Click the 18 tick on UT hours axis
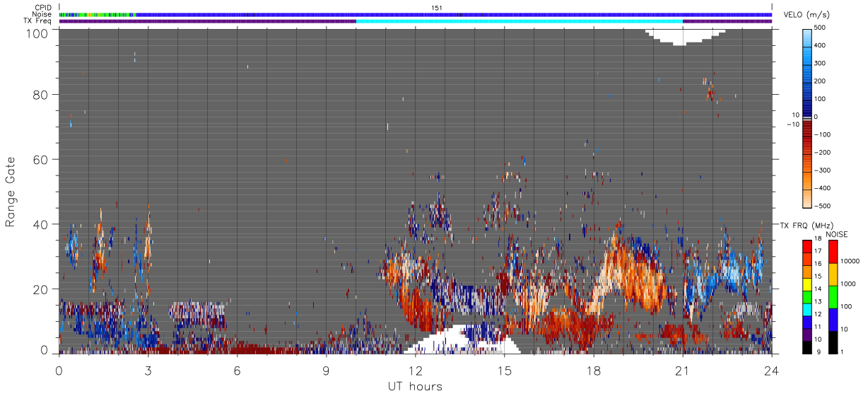 coord(594,370)
